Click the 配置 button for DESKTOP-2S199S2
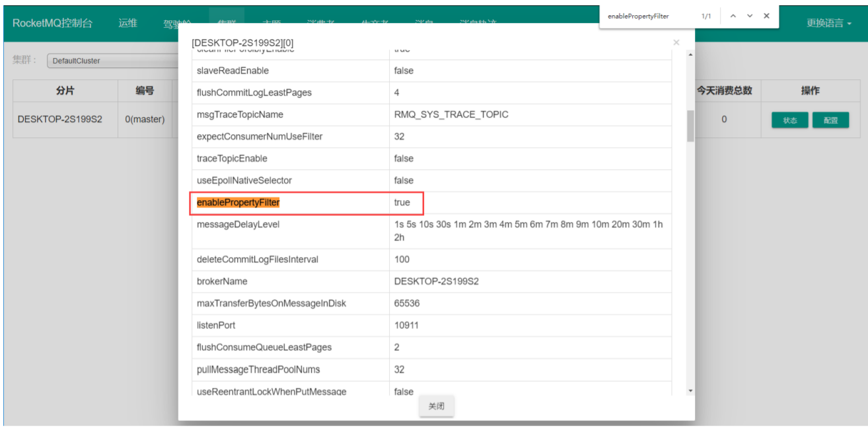868x438 pixels. tap(830, 120)
